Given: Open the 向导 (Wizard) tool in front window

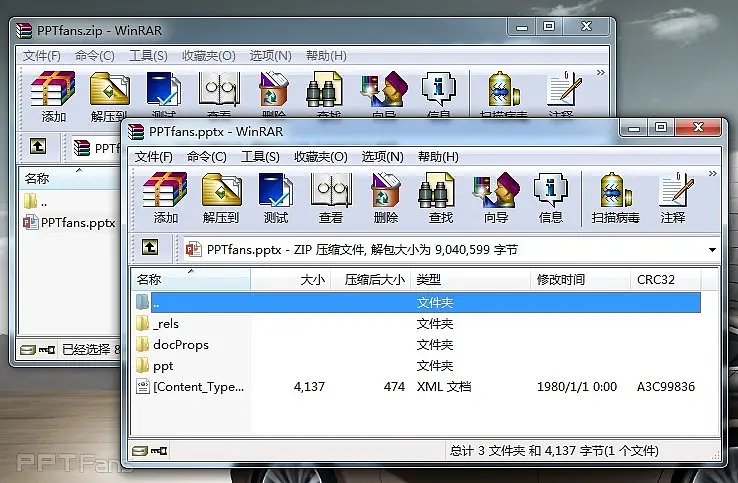Looking at the screenshot, I should [496, 196].
